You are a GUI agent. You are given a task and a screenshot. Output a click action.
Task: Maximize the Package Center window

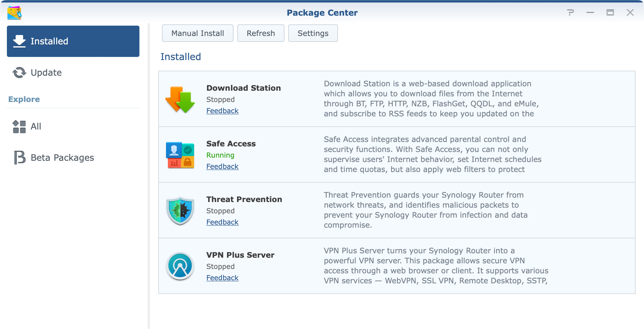pos(610,13)
